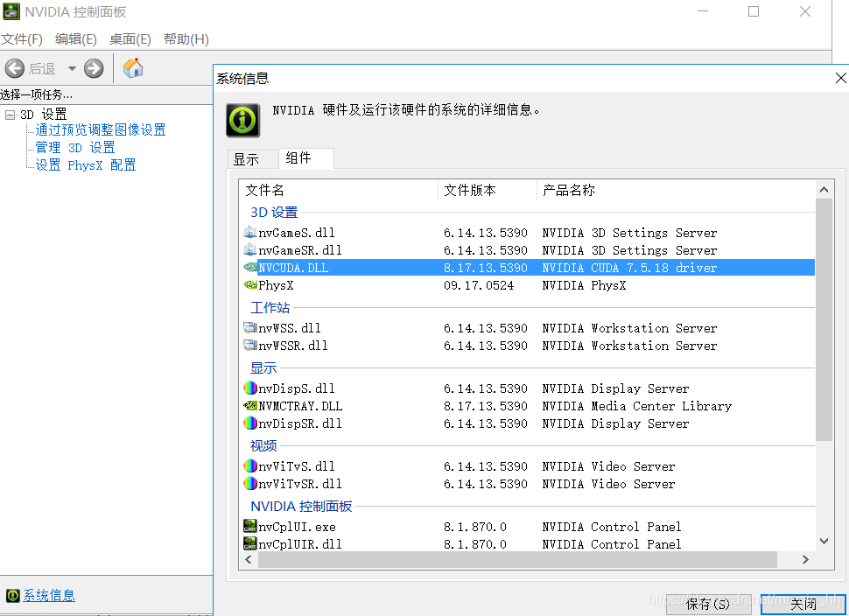Click the nvViTvSR.dll color icon
The image size is (849, 616).
(x=250, y=483)
